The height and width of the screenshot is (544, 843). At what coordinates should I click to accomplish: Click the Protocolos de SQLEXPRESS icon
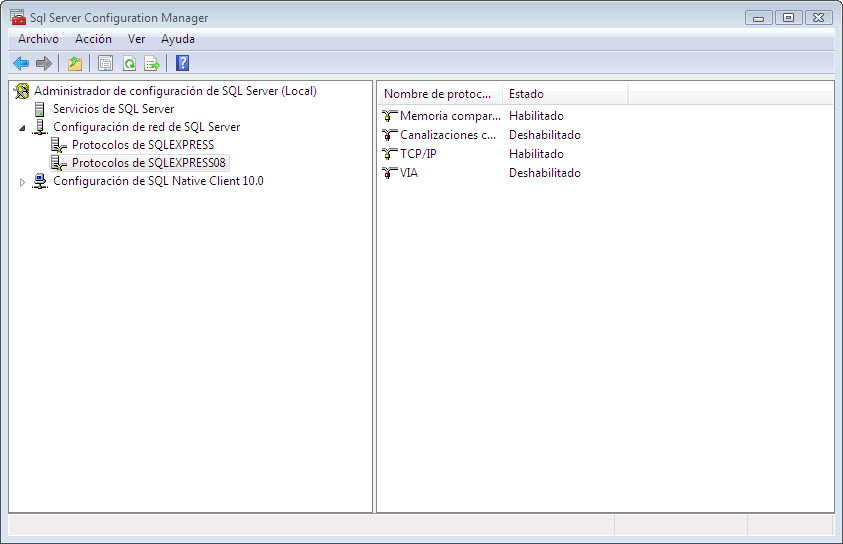point(59,145)
